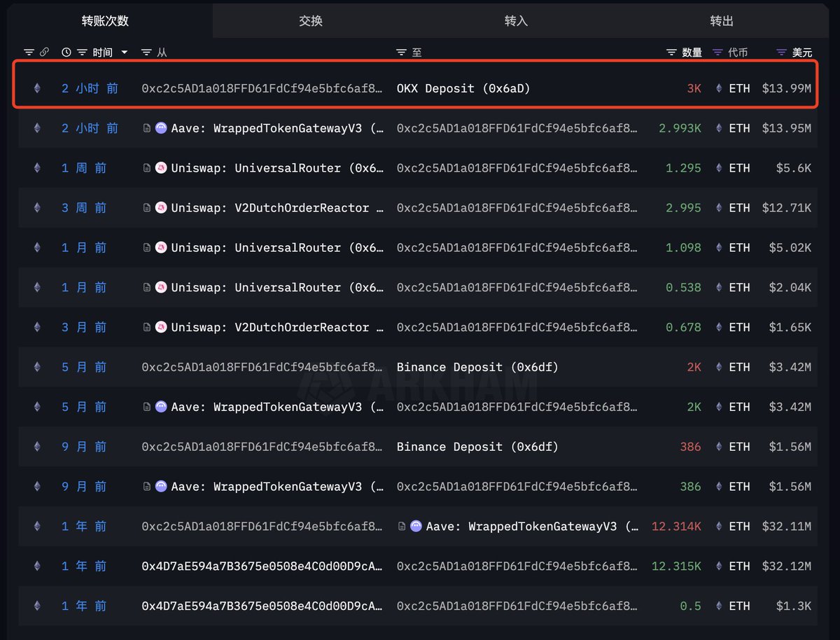Open the 至 column filter
This screenshot has width=840, height=640.
click(401, 52)
